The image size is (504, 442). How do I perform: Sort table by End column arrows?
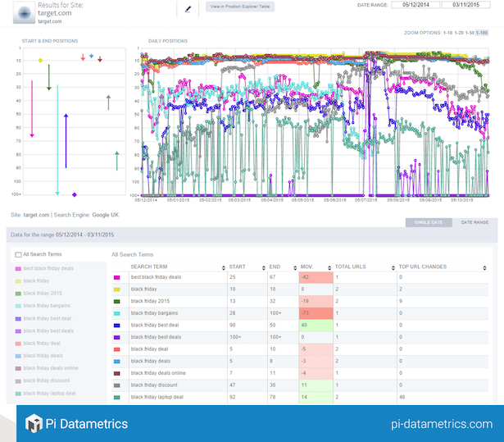[x=293, y=267]
